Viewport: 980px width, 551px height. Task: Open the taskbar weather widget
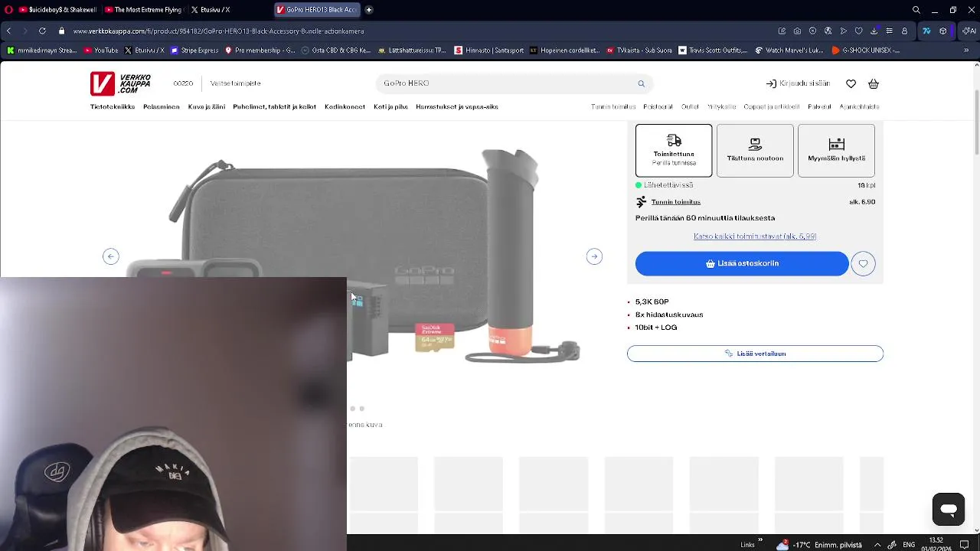pos(819,545)
